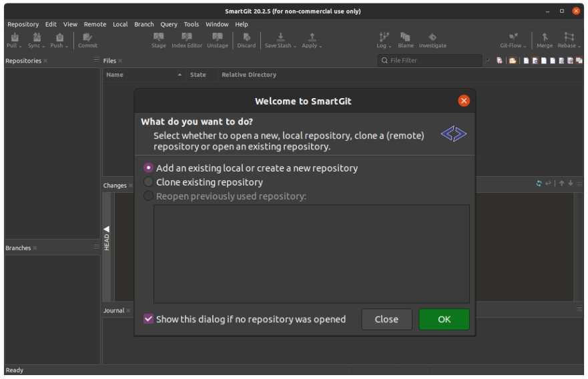Open the Log toolbar icon
The image size is (588, 379).
pos(384,37)
